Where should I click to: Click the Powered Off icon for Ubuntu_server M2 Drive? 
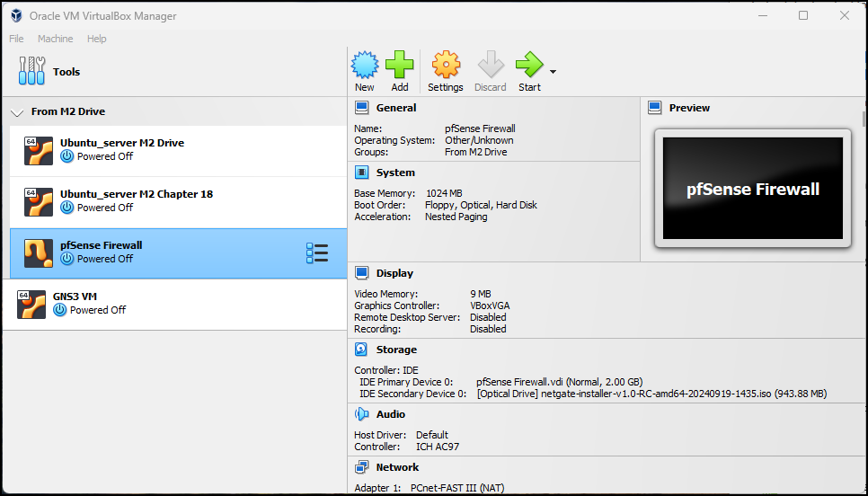pyautogui.click(x=67, y=156)
